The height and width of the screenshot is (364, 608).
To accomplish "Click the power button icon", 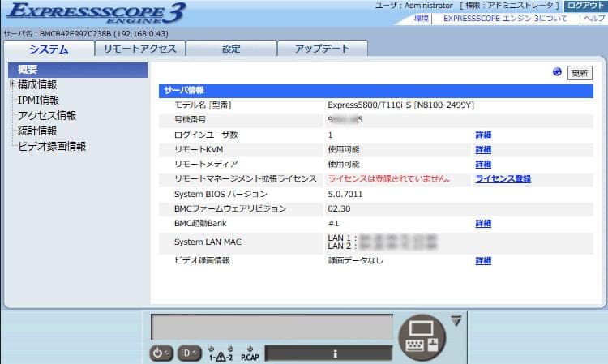I will point(161,353).
